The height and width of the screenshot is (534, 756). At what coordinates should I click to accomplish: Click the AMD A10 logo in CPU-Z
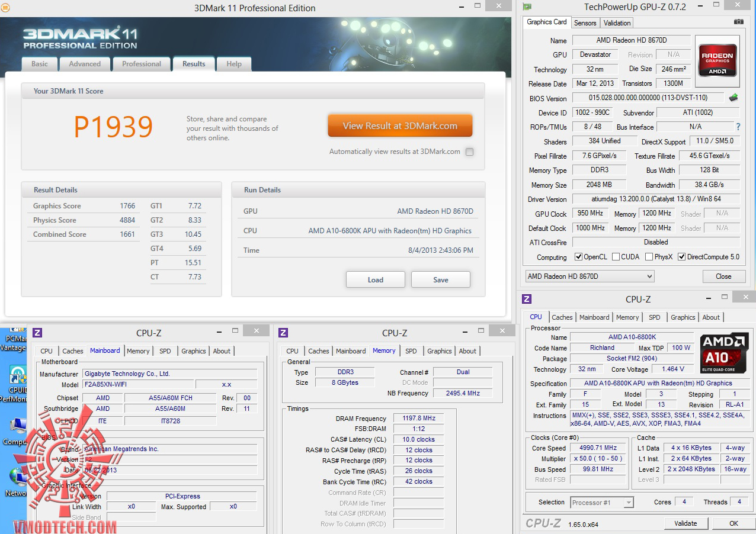[x=723, y=353]
